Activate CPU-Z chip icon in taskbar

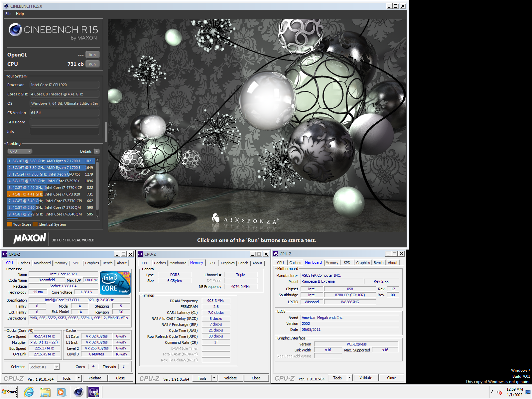(x=94, y=392)
